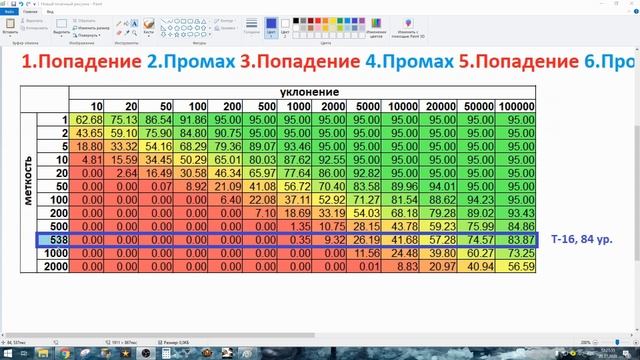Screen dimensions: 640x360
Task: Click the Undo arrow in quick access toolbar
Action: click(x=21, y=4)
